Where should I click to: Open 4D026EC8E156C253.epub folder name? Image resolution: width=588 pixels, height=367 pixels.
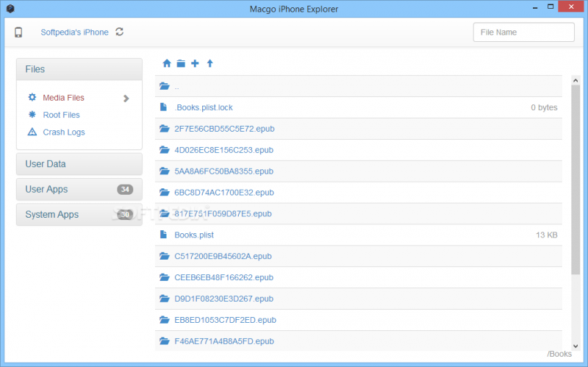click(224, 150)
